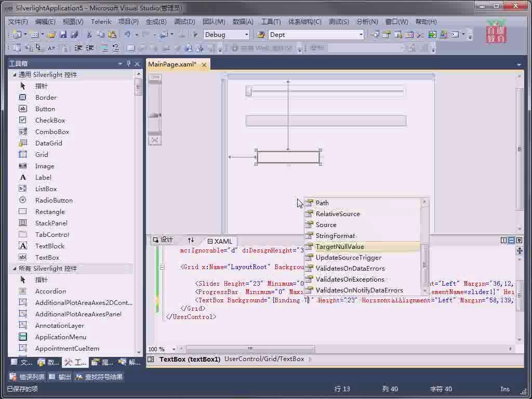Click the Save All icon
532x399 pixels.
[x=74, y=34]
